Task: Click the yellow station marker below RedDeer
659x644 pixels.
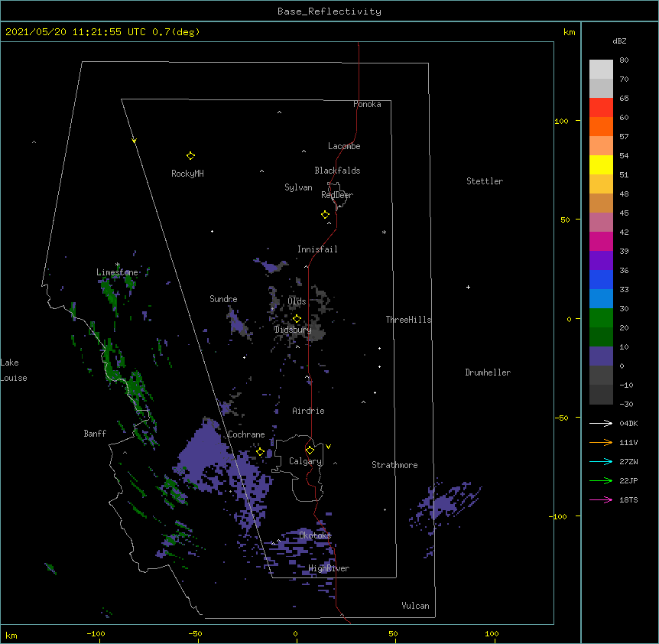Action: click(x=325, y=215)
